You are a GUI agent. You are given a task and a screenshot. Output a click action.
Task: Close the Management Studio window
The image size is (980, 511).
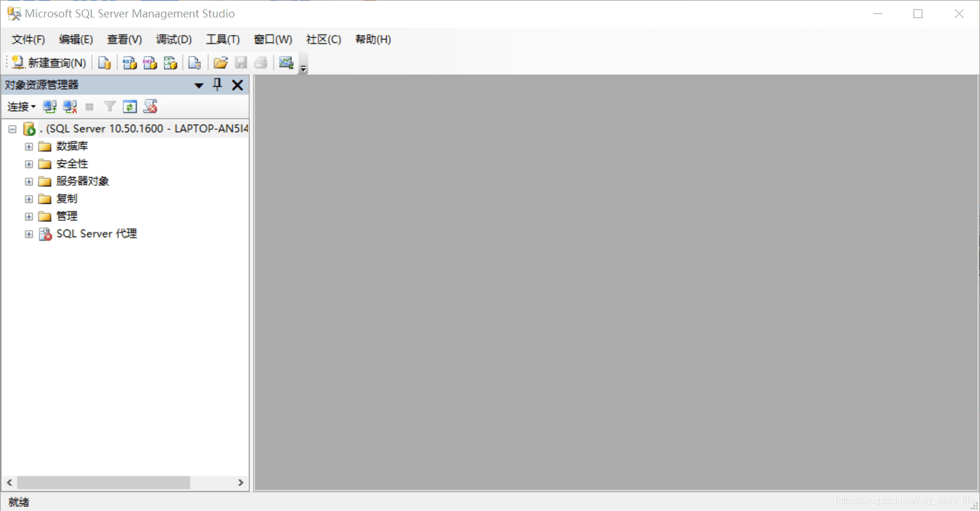(x=959, y=13)
